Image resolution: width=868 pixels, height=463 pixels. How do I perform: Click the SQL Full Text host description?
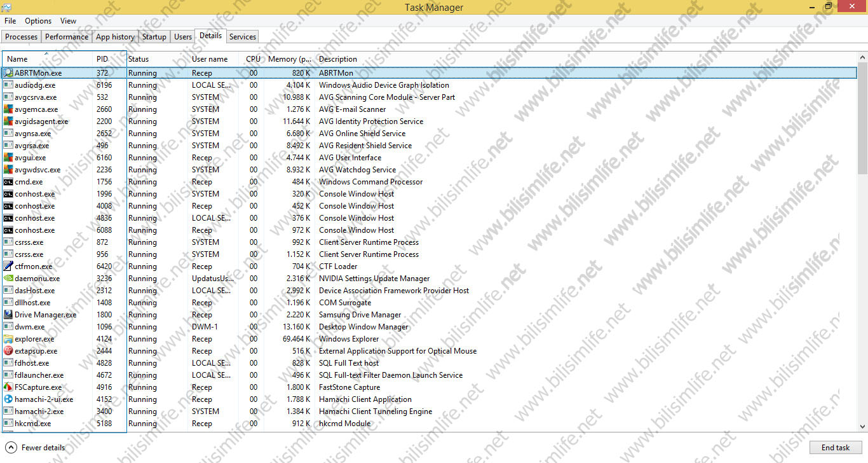pos(349,363)
